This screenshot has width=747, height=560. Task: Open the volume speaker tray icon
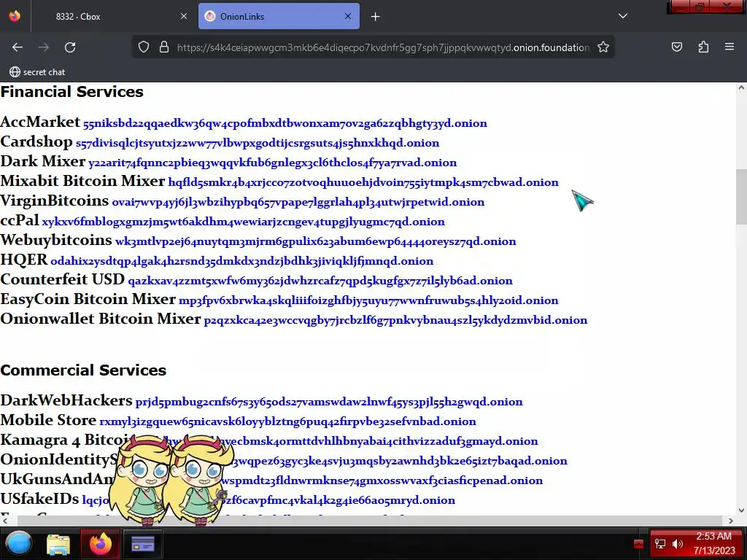(678, 544)
